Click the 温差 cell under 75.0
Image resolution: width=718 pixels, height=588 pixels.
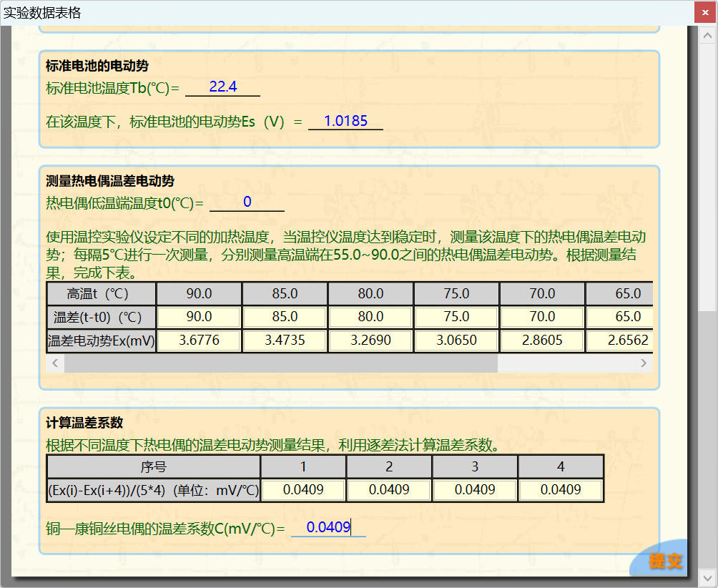click(x=456, y=316)
